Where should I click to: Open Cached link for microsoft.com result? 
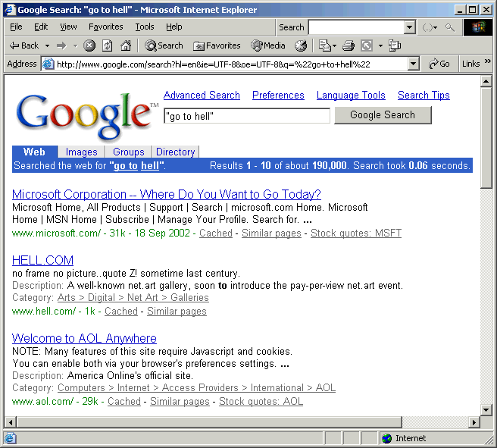(x=216, y=233)
